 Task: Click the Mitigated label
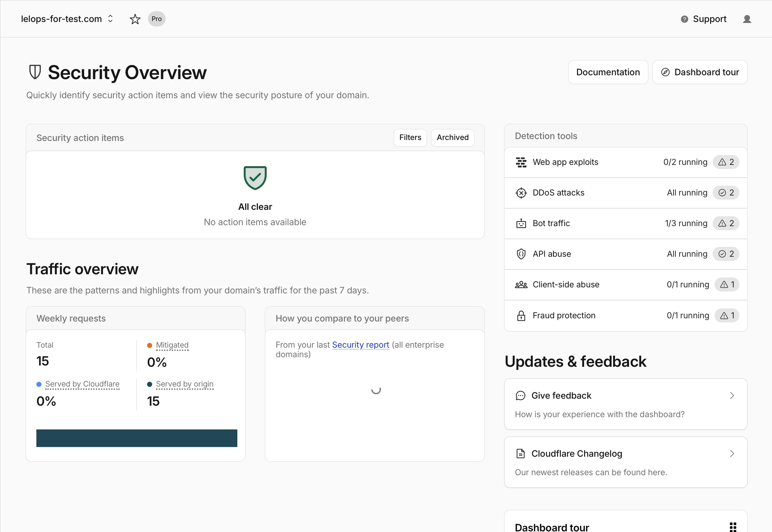pyautogui.click(x=172, y=345)
